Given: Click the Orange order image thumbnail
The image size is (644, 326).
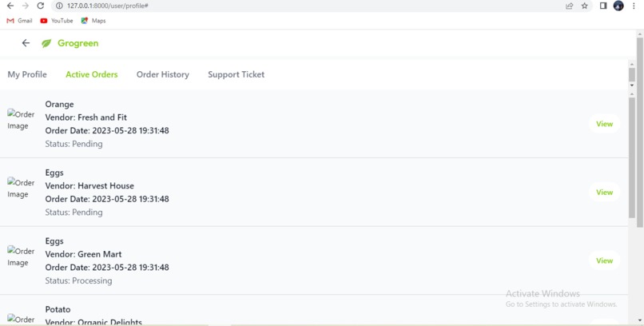Looking at the screenshot, I should 20,120.
